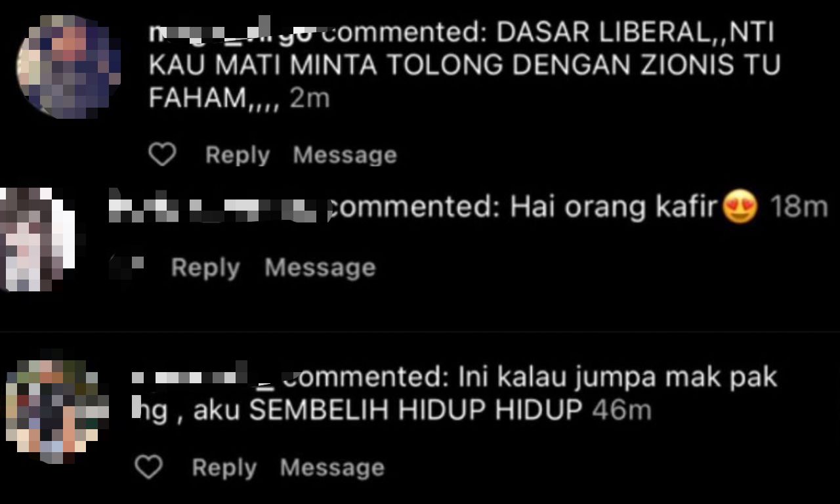Image resolution: width=840 pixels, height=504 pixels.
Task: Click the "18m" timestamp
Action: pos(799,207)
